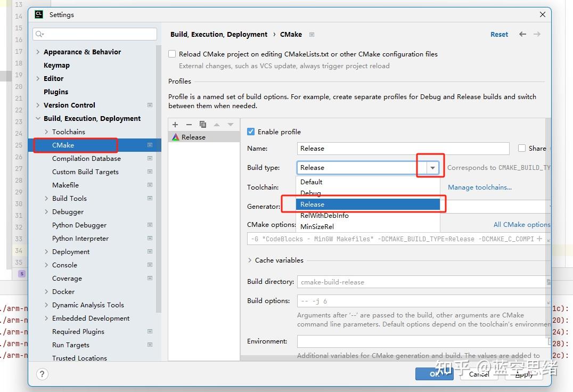Click the project icon beside Custom Build Targets
Image resolution: width=573 pixels, height=392 pixels.
[x=150, y=171]
